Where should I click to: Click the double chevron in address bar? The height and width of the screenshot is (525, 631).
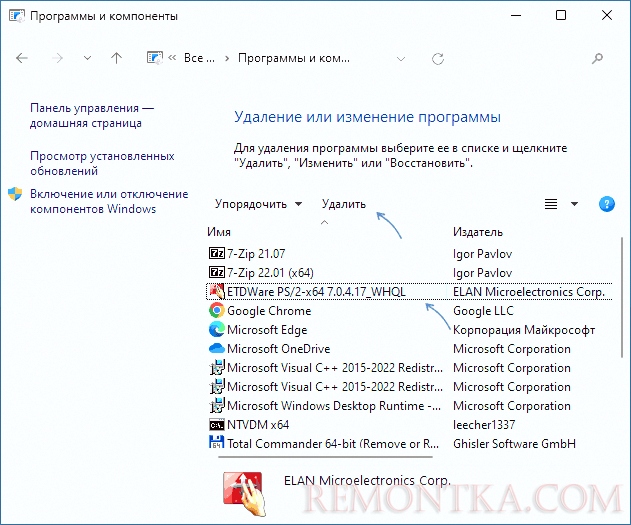[172, 58]
